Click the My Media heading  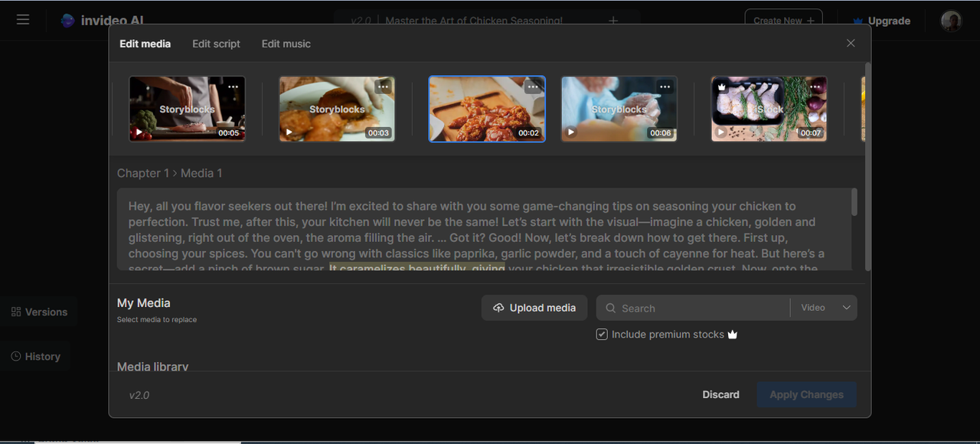(x=144, y=303)
